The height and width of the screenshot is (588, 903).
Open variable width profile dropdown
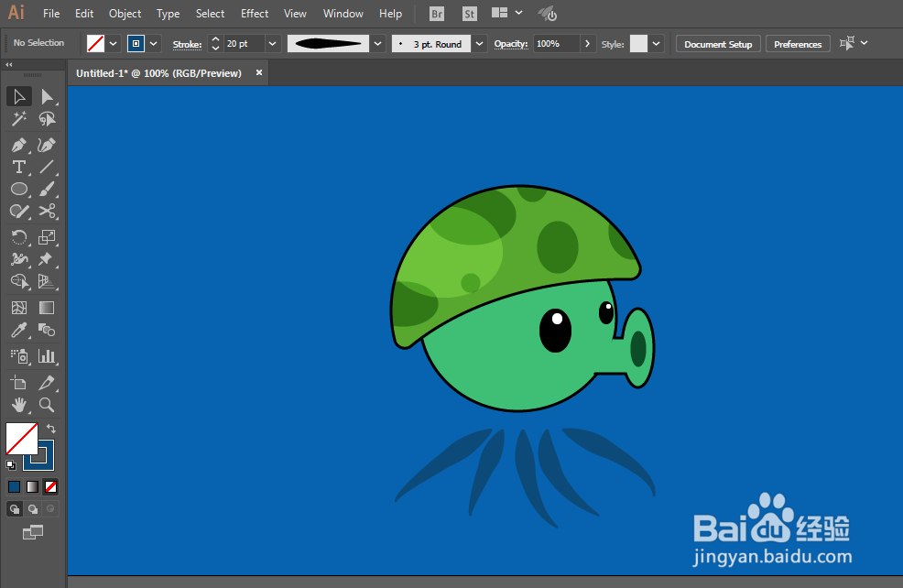click(x=378, y=44)
